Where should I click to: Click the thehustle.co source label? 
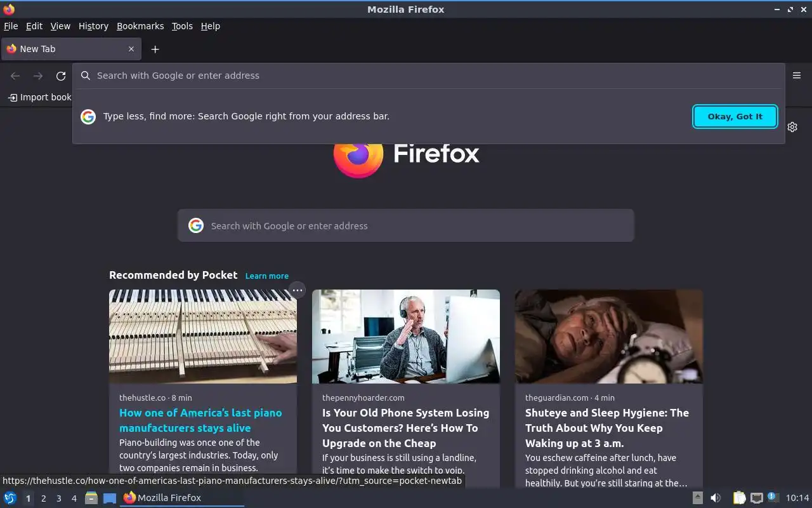[142, 398]
